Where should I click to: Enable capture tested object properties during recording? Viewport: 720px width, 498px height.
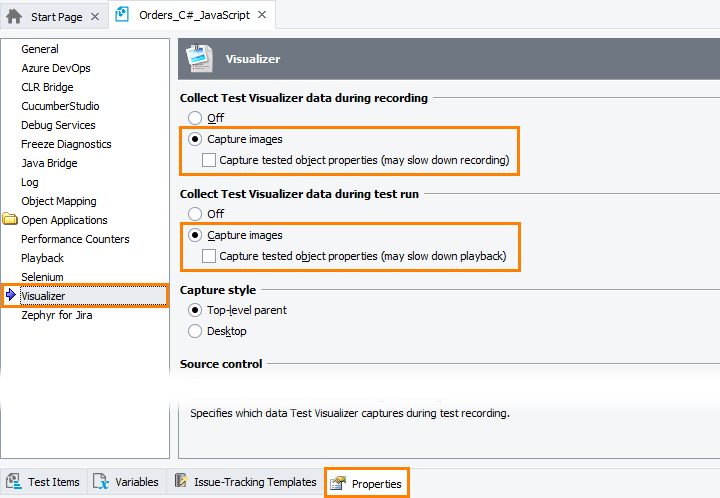209,160
